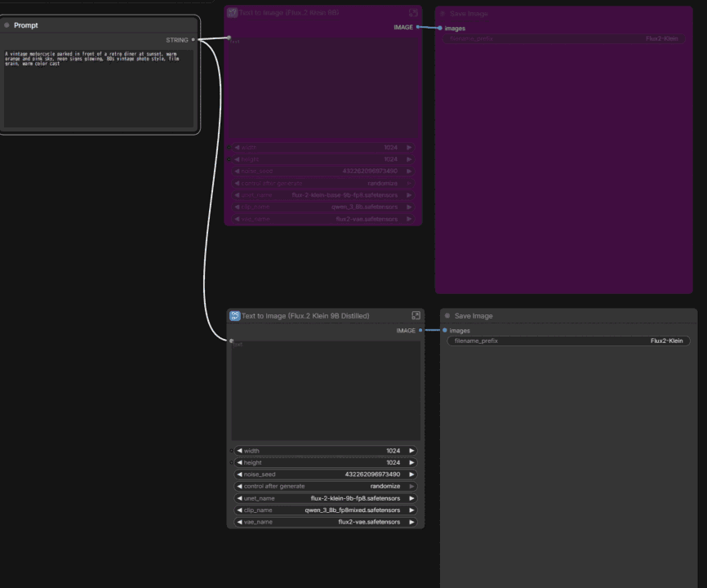The image size is (707, 588).
Task: Step to previous vae_name on Distilled node
Action: [x=239, y=522]
